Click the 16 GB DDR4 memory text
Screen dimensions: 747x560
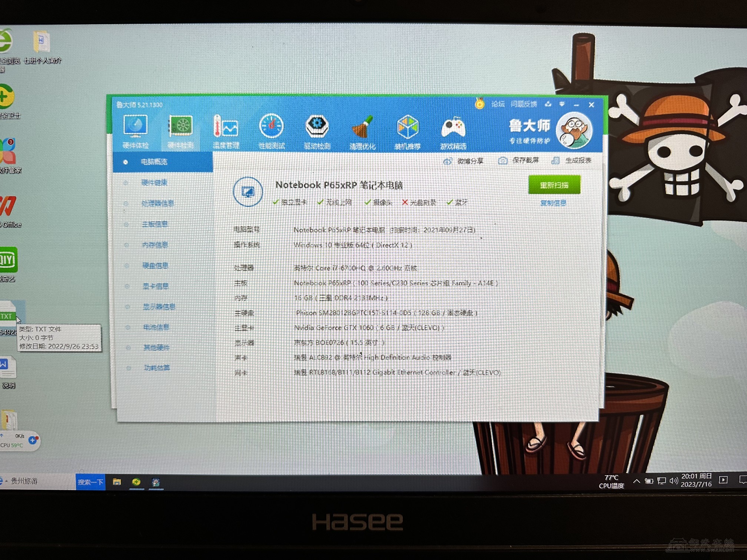pyautogui.click(x=341, y=298)
